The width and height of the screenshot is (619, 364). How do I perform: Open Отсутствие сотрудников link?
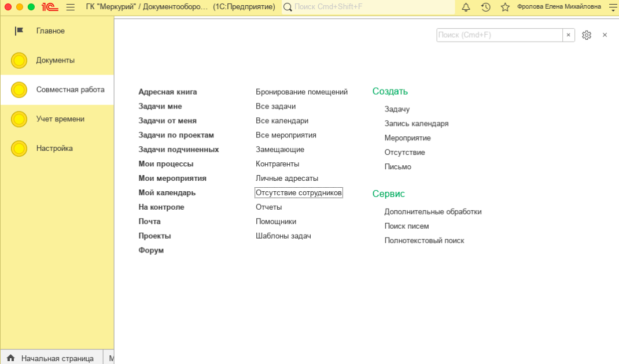tap(299, 192)
